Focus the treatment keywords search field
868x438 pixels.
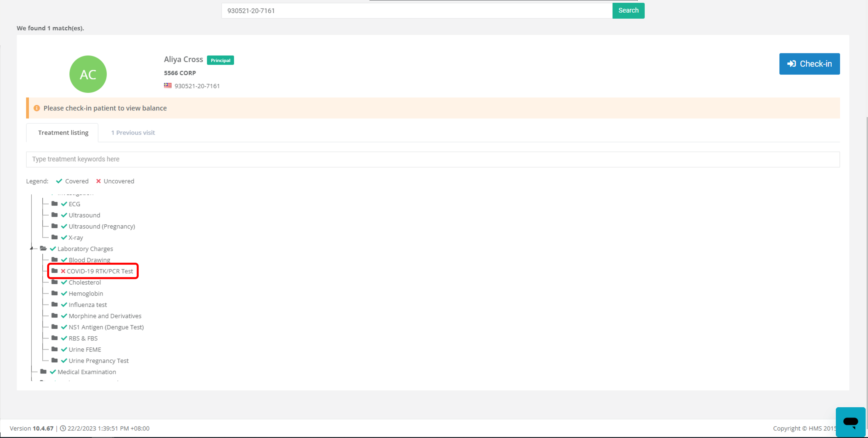433,159
